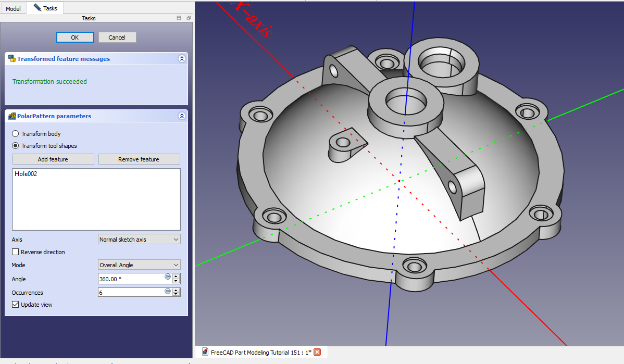624x364 pixels.
Task: Decrease Occurrences with the down arrow
Action: 176,295
